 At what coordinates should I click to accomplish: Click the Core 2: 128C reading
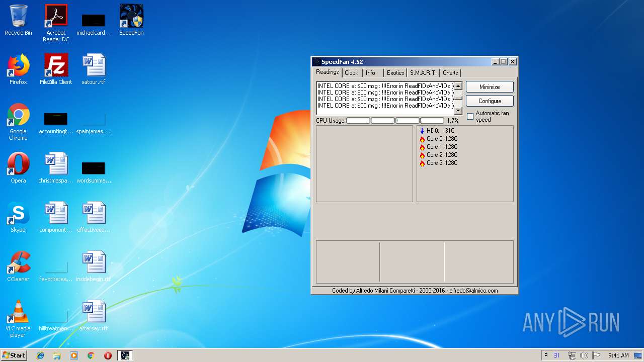438,155
